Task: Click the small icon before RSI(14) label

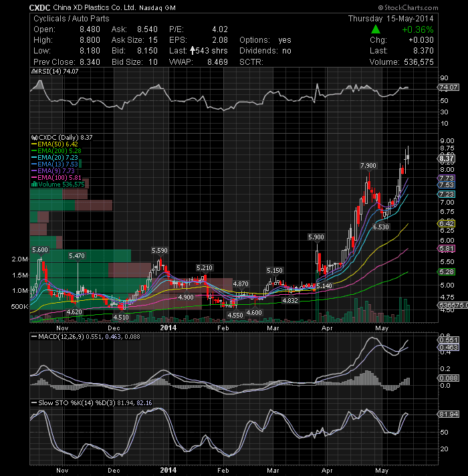Action: click(33, 72)
